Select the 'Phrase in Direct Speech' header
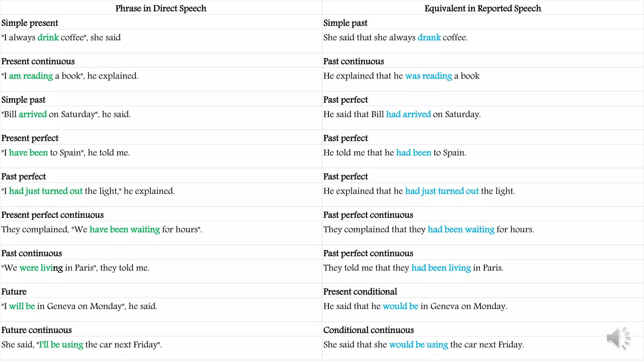Viewport: 644px width, 362px height. tap(161, 8)
